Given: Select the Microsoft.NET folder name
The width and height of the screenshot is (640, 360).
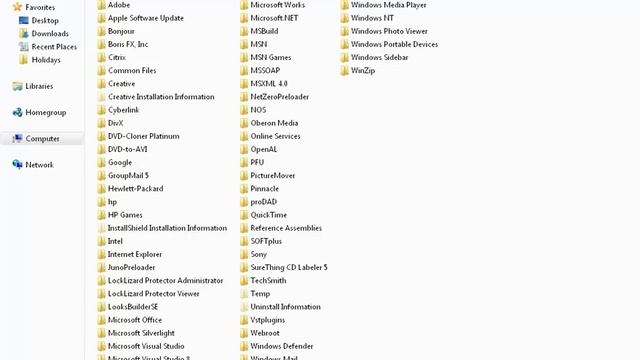Looking at the screenshot, I should (274, 18).
